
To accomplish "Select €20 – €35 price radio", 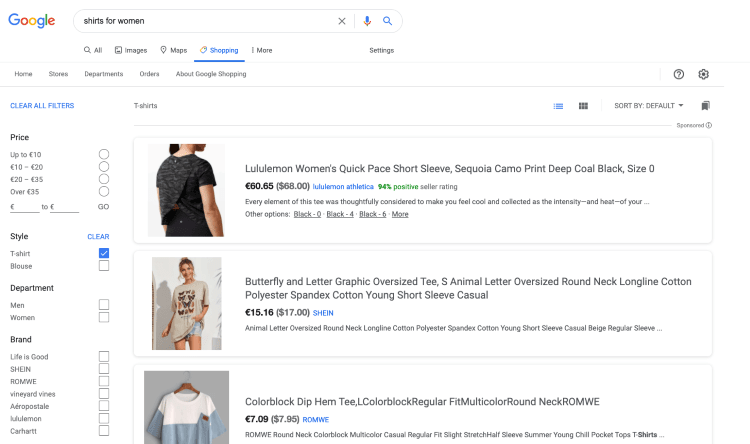I will click(x=104, y=179).
